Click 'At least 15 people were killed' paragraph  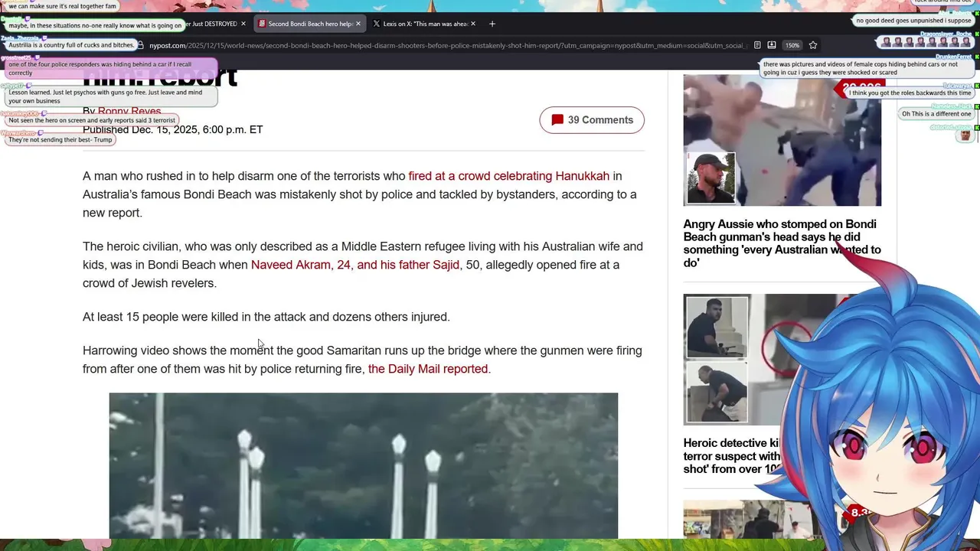pos(266,317)
